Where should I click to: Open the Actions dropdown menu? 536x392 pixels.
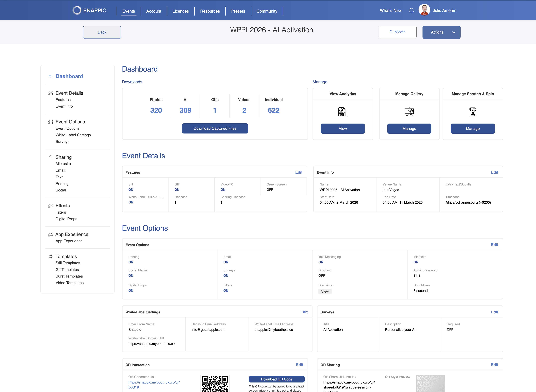tap(441, 32)
